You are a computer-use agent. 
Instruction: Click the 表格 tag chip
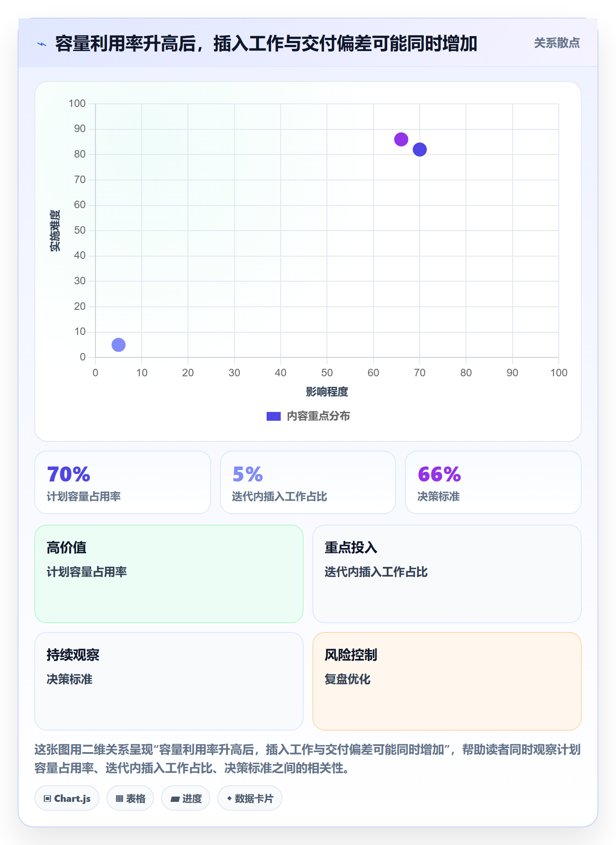click(130, 798)
